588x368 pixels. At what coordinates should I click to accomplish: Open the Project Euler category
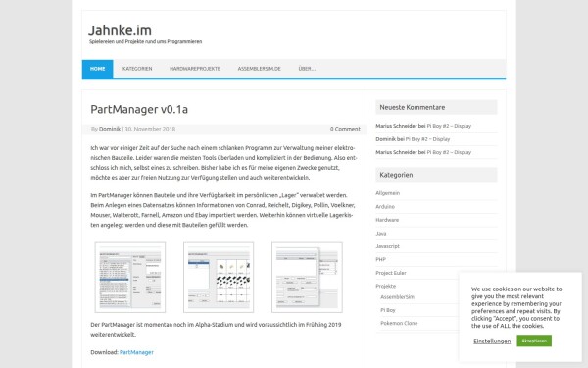coord(391,273)
